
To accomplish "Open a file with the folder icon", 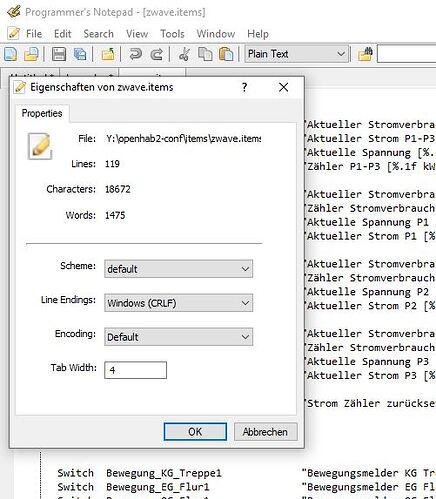I will (32, 54).
